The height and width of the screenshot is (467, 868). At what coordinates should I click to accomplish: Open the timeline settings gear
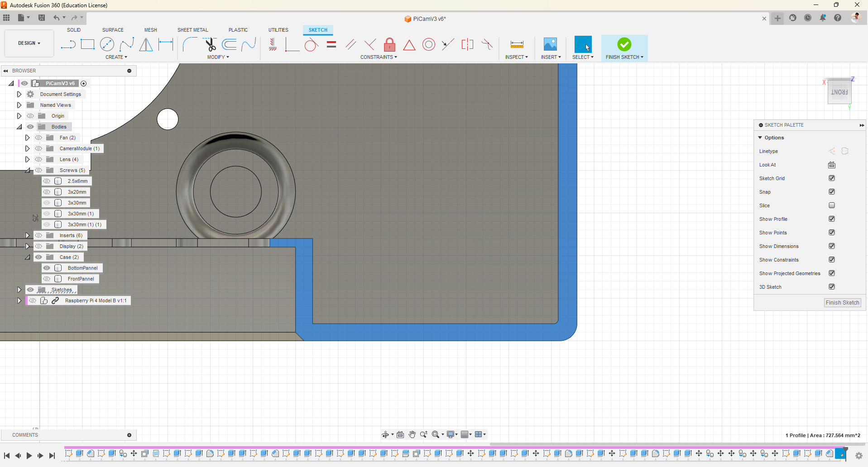pos(859,456)
